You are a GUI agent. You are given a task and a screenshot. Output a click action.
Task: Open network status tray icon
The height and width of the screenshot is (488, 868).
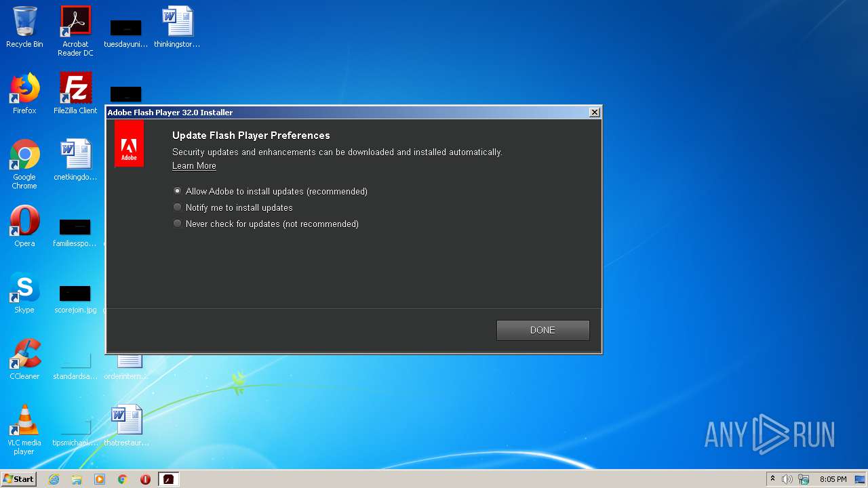point(804,479)
